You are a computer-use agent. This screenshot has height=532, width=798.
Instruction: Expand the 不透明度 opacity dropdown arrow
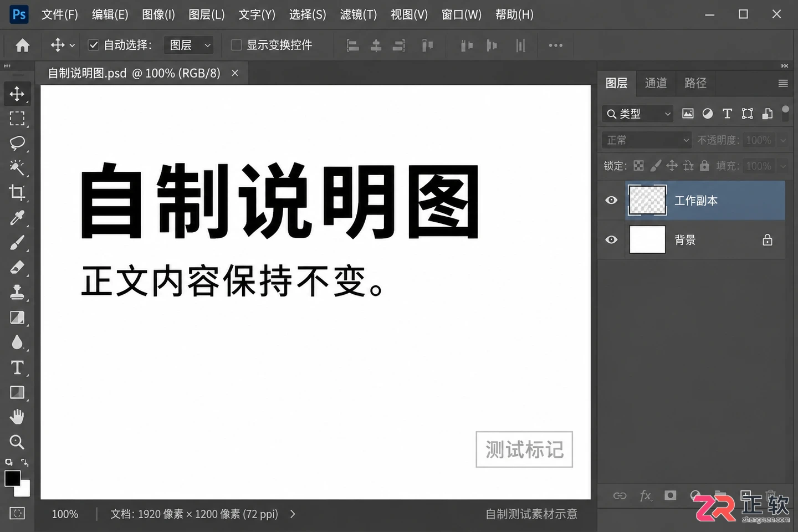click(x=783, y=140)
